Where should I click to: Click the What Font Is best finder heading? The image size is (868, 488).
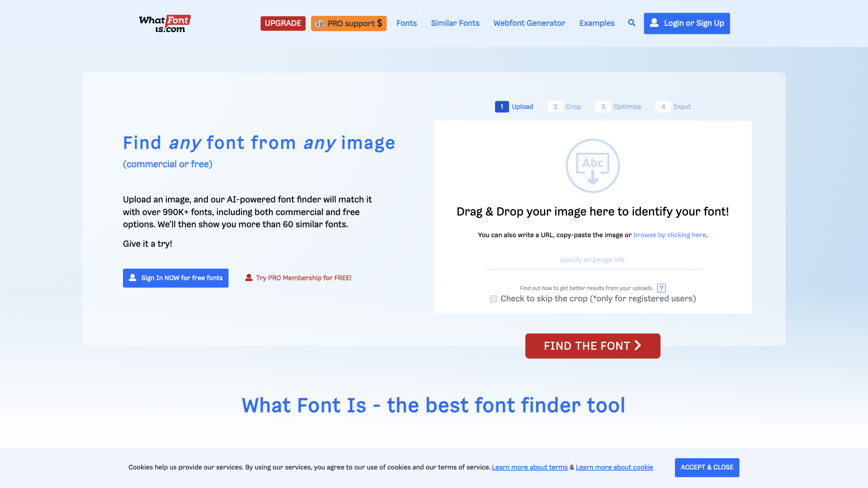pos(434,405)
